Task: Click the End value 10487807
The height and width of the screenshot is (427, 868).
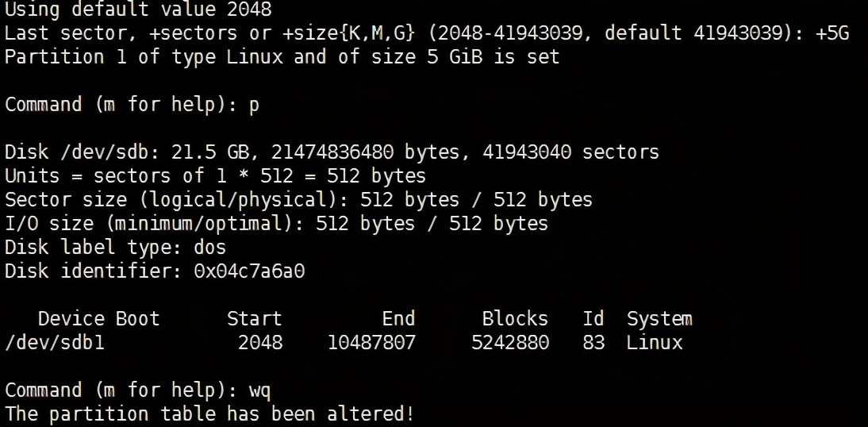Action: click(x=371, y=343)
